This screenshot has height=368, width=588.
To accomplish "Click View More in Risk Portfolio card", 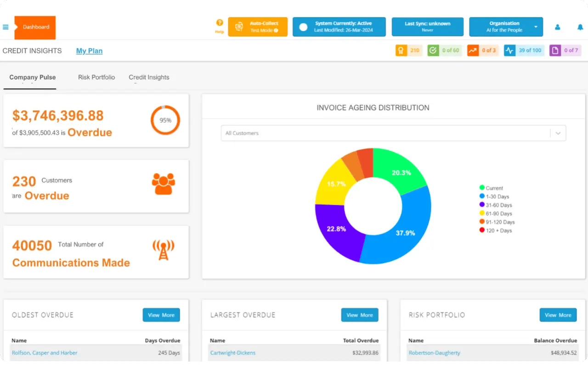I will coord(558,315).
